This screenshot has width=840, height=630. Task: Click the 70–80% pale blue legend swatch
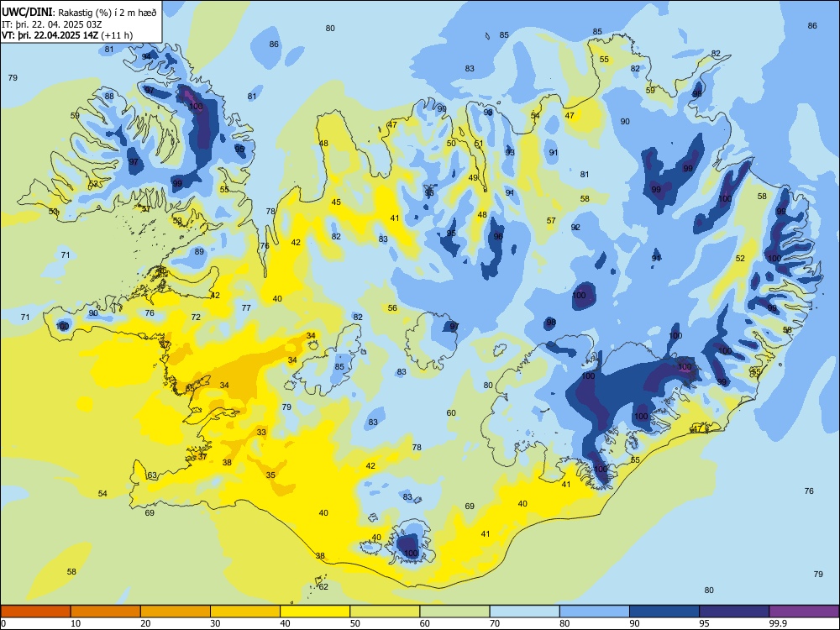[x=524, y=612]
